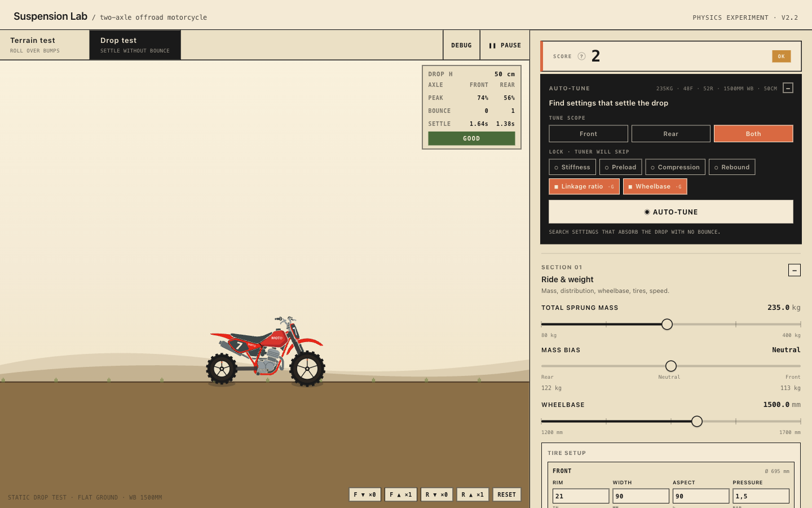
Task: Click the GOOD status bar in results
Action: (471, 138)
